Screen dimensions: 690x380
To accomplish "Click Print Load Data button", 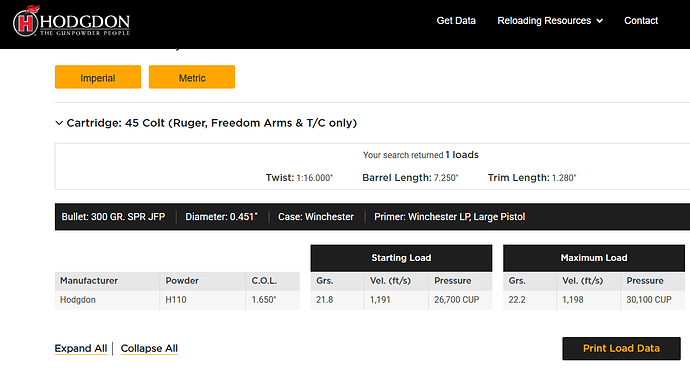I will point(621,348).
